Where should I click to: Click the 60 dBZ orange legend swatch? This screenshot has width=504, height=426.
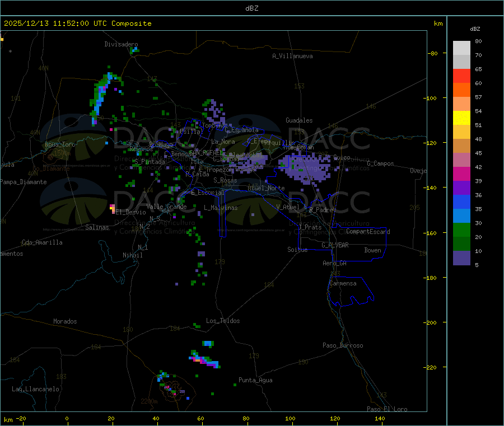pos(461,90)
